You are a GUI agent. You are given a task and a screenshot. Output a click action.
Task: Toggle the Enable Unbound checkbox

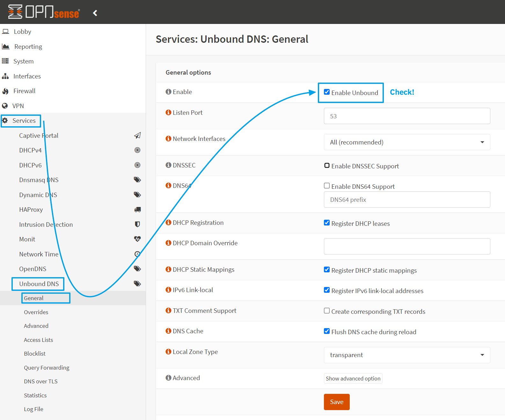(x=327, y=92)
